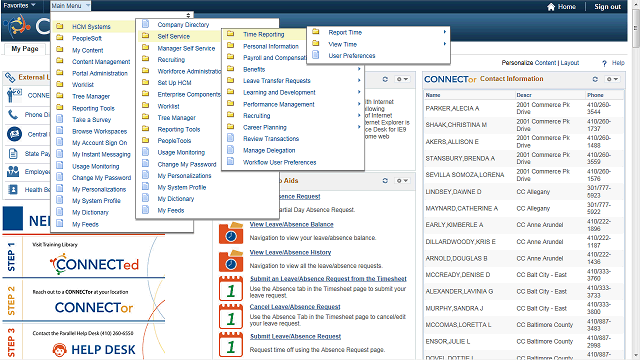The width and height of the screenshot is (640, 360).
Task: Open the Personal Information menu entry
Action: pyautogui.click(x=271, y=46)
